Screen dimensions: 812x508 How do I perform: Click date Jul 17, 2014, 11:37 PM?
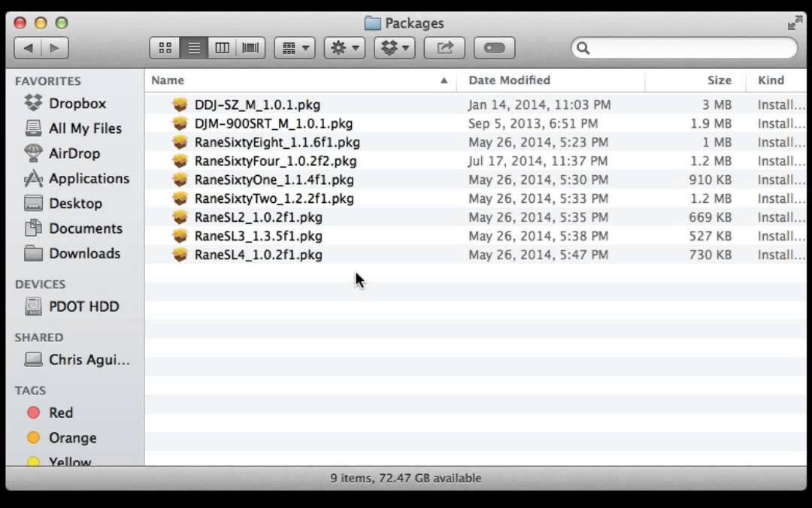(538, 161)
